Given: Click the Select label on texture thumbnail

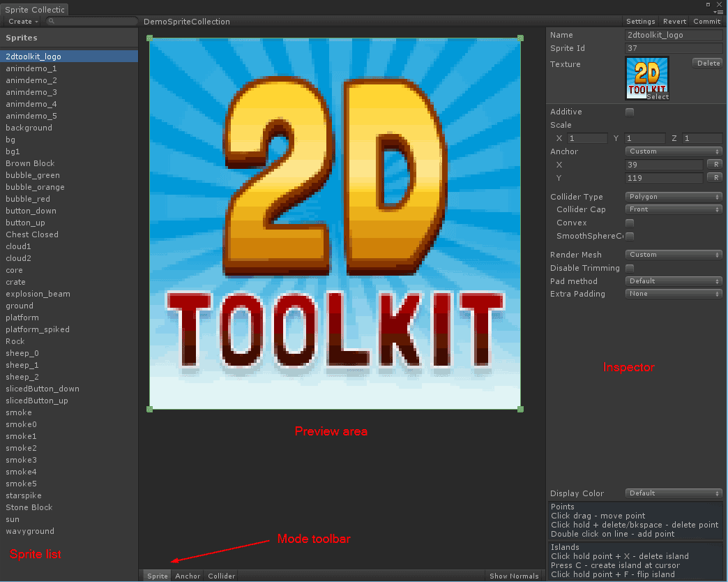Looking at the screenshot, I should [658, 96].
